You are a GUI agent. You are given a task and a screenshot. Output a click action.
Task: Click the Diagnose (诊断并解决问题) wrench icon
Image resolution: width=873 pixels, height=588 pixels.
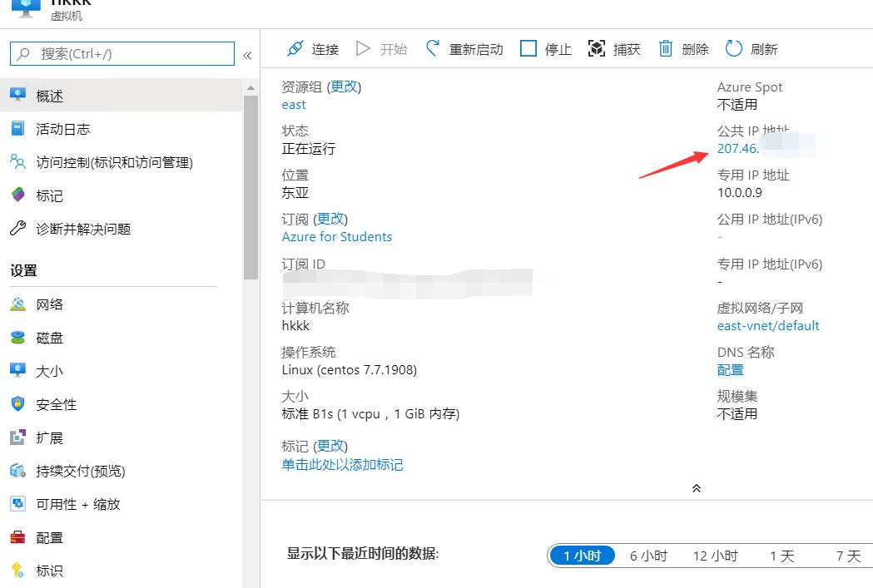pos(17,228)
